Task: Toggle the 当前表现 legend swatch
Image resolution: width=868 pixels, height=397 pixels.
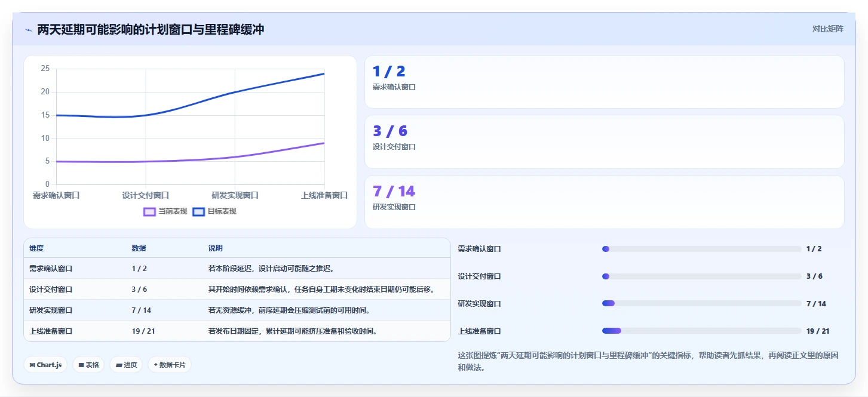Action: [x=149, y=211]
